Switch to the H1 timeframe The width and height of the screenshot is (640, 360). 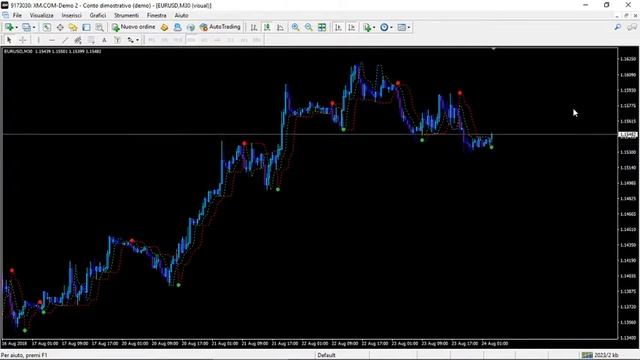click(x=204, y=40)
